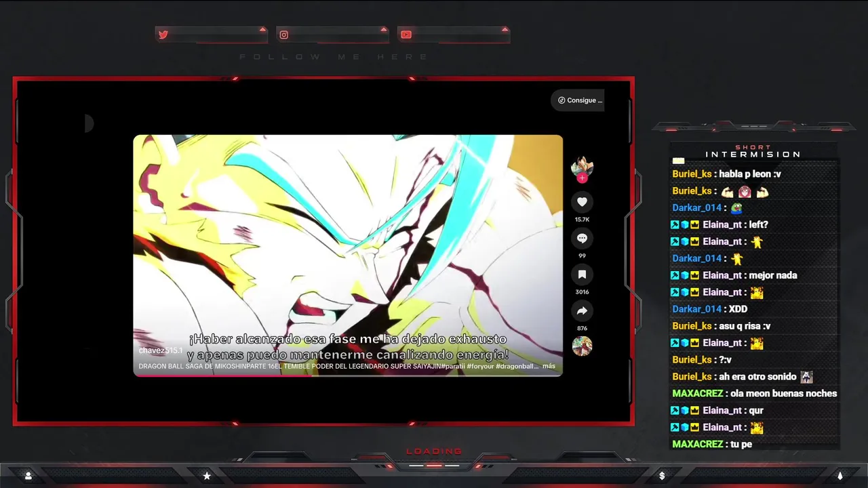The width and height of the screenshot is (868, 488).
Task: Click the YouTube icon in the overlay header
Action: pyautogui.click(x=406, y=35)
